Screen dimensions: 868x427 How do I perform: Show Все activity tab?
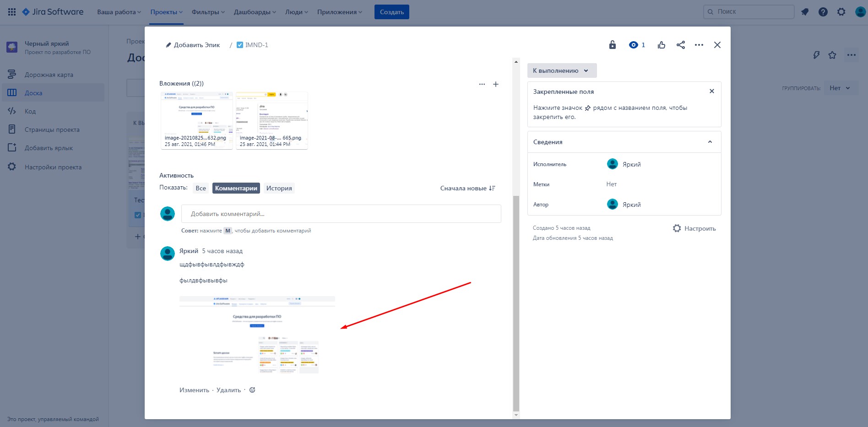click(201, 188)
